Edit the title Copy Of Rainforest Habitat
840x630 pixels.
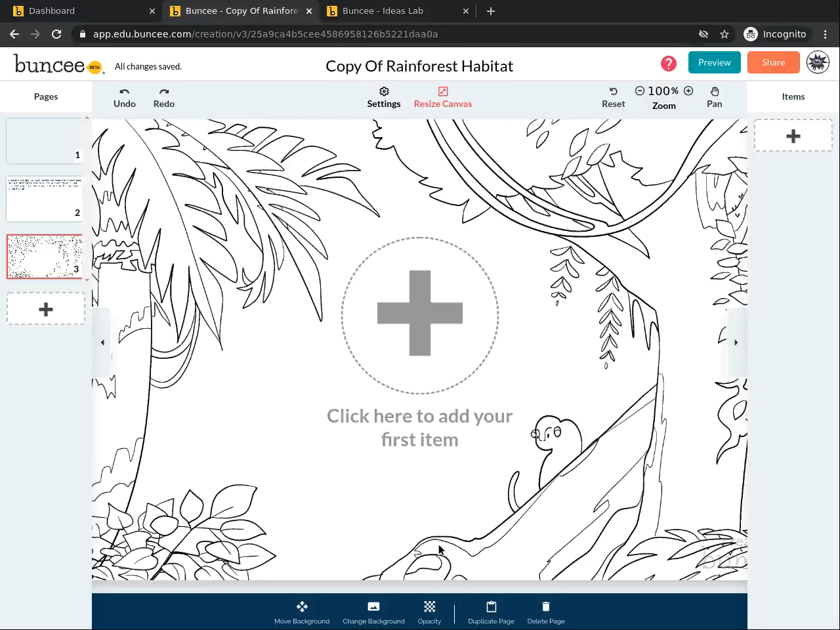click(x=419, y=66)
